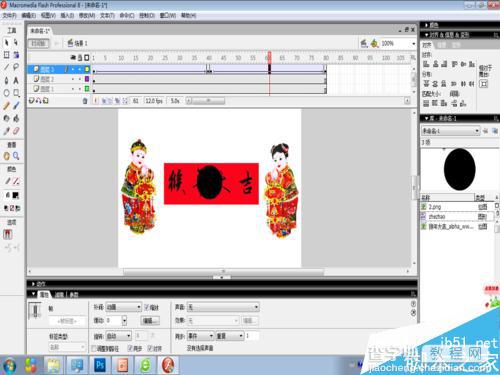Click the purple outline square of layer 2
The image size is (500, 375).
[87, 79]
